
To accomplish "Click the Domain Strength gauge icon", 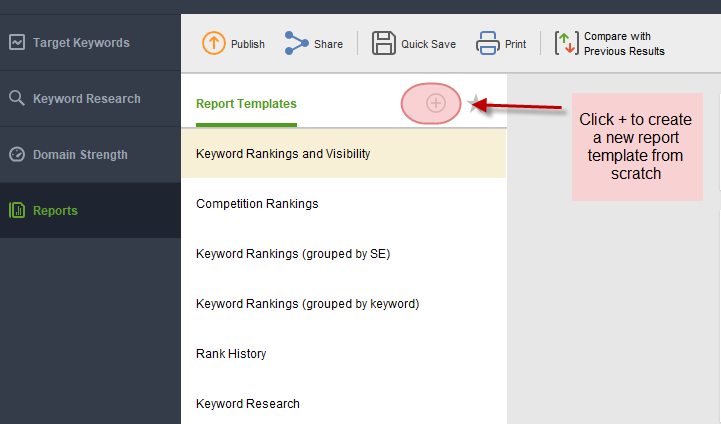I will (17, 154).
